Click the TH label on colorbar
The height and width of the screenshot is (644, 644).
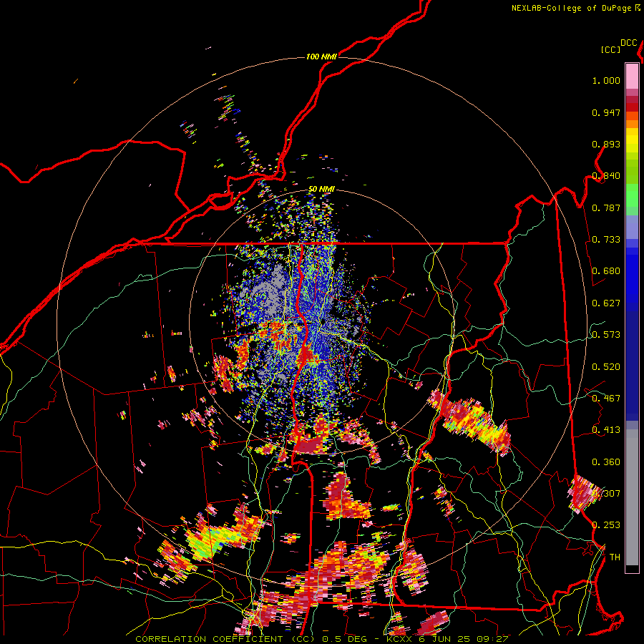[x=615, y=557]
